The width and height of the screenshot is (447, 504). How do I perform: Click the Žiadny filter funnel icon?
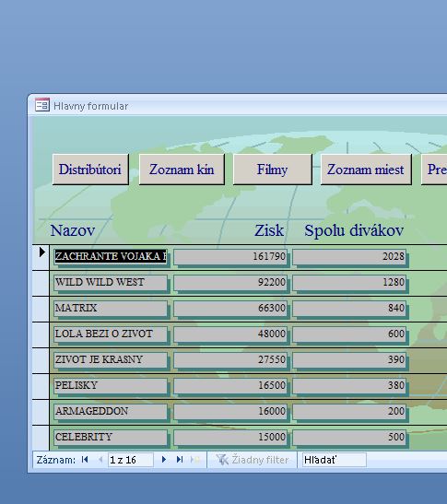(222, 460)
